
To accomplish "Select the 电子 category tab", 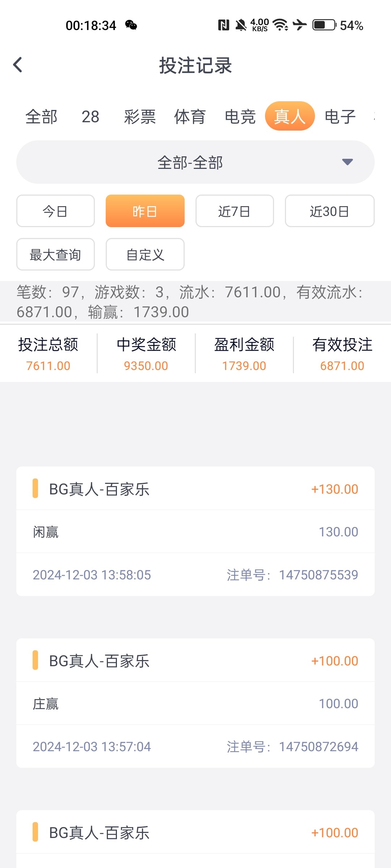I will [x=340, y=117].
